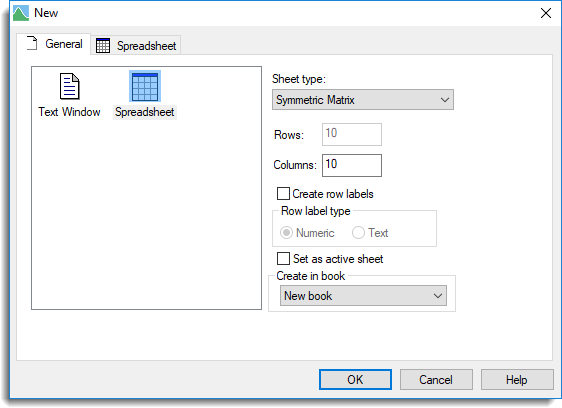Tick Set as active sheet checkbox
The width and height of the screenshot is (562, 408).
tap(283, 258)
